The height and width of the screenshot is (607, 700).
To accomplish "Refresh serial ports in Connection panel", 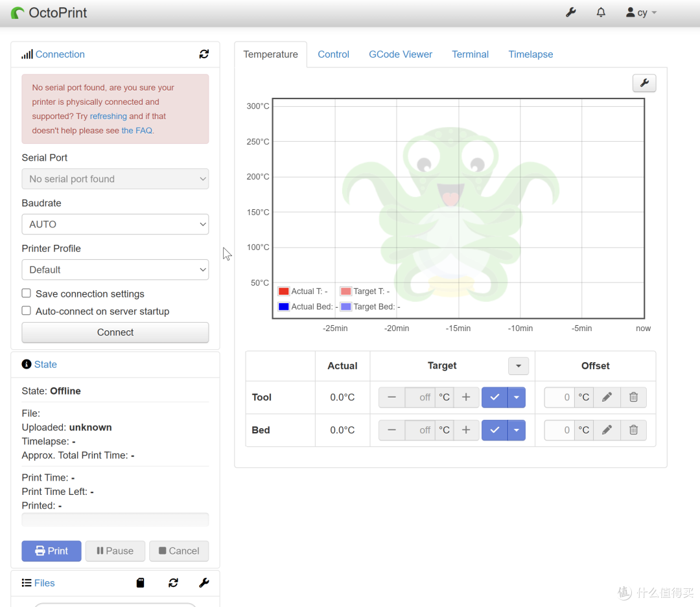I will (x=204, y=54).
